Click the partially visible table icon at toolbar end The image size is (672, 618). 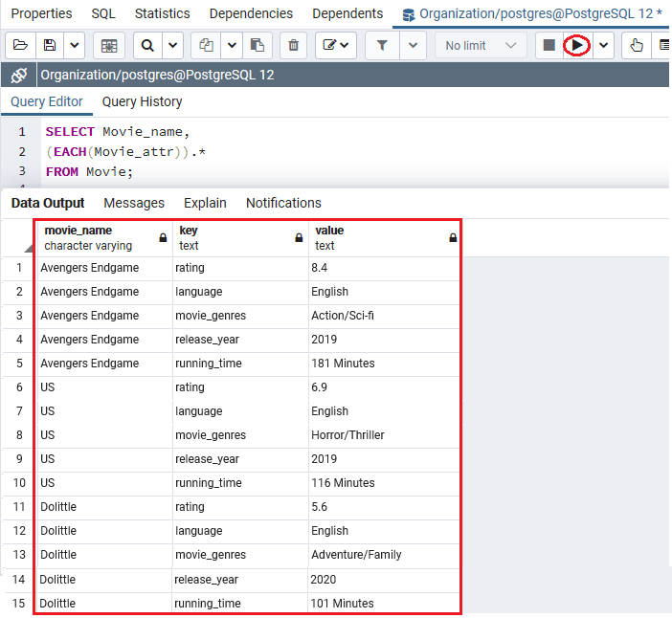(663, 45)
